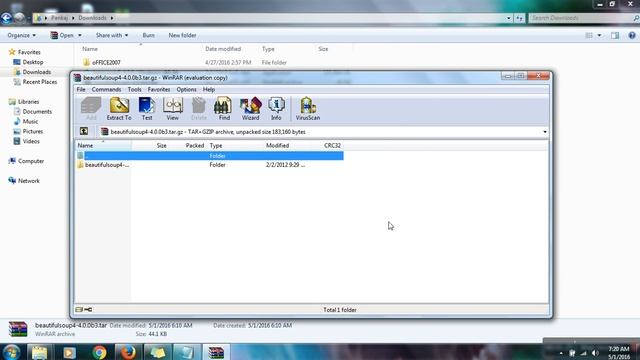Click the Test archive icon
The image size is (640, 360).
147,109
